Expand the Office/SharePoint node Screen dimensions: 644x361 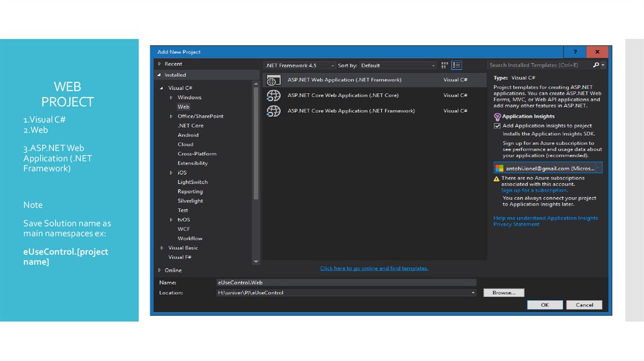[x=171, y=116]
